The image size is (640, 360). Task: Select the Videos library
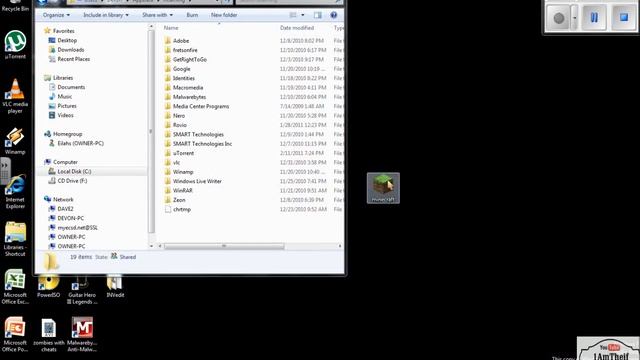point(65,115)
